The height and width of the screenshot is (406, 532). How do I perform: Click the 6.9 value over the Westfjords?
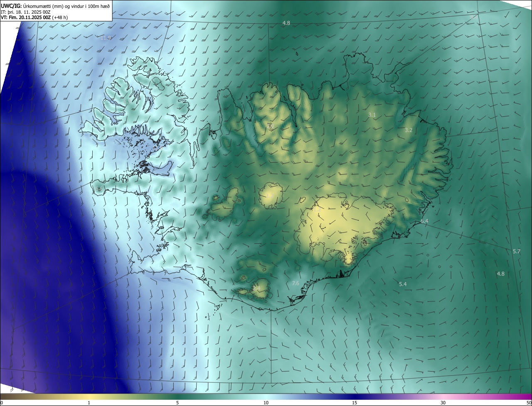coord(126,102)
